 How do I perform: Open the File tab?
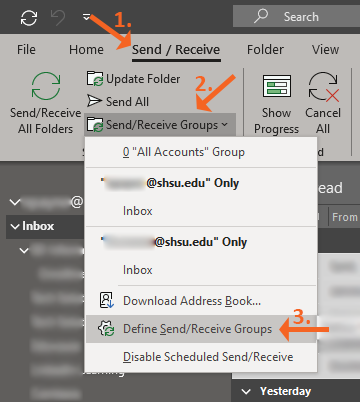point(26,49)
